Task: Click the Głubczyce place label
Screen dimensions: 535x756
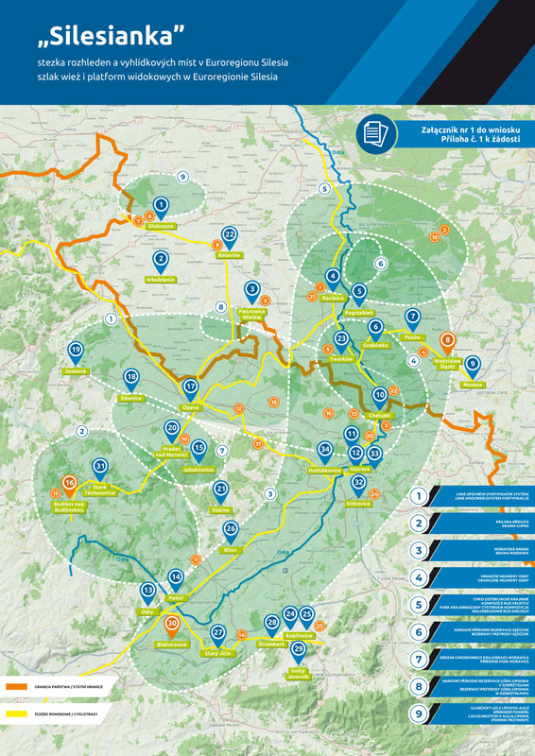Action: click(x=161, y=226)
